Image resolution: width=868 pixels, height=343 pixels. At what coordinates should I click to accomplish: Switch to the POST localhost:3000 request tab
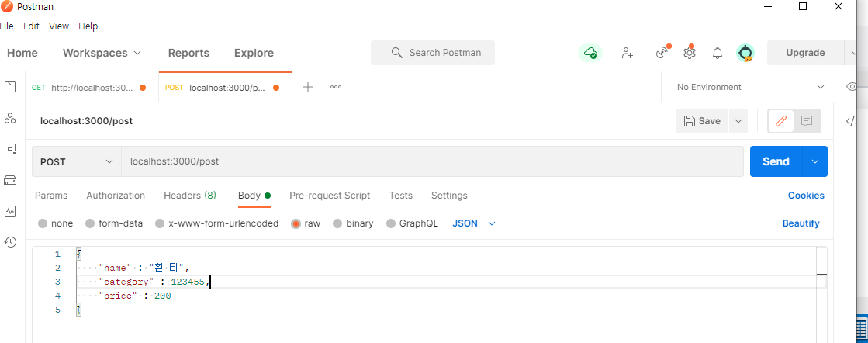coord(225,87)
